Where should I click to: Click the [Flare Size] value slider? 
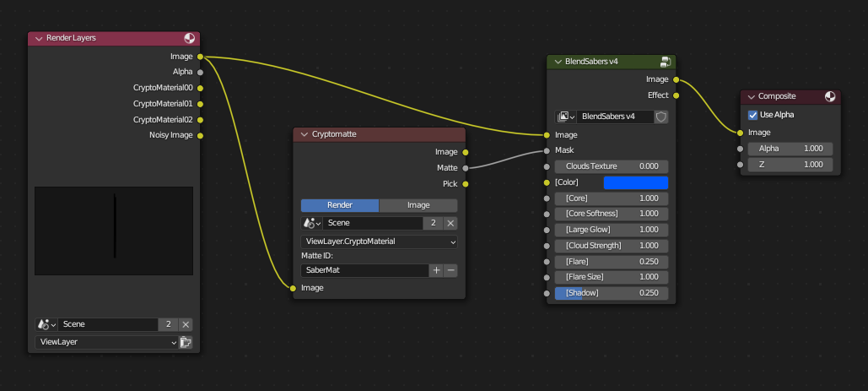tap(612, 277)
